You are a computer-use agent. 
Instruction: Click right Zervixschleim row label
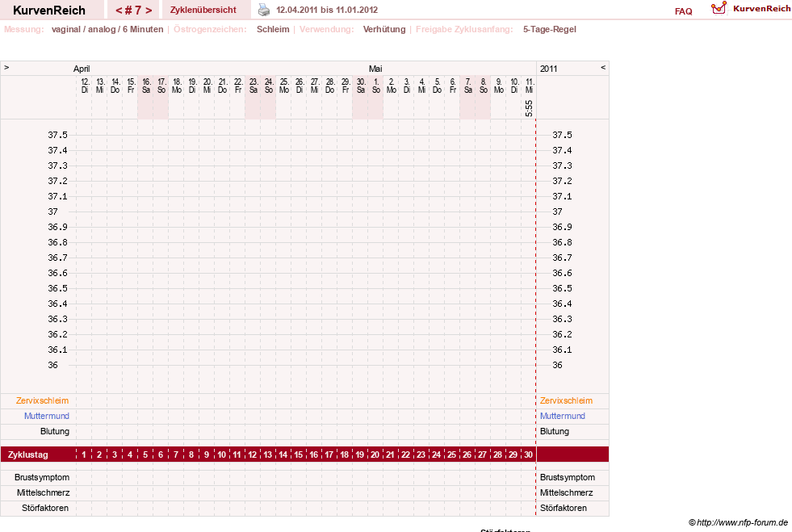click(566, 400)
